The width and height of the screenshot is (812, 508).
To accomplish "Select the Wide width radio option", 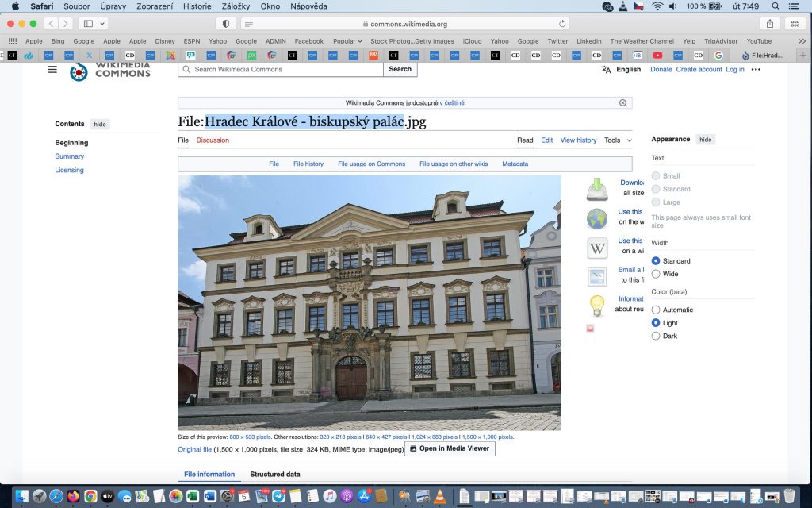I will pyautogui.click(x=656, y=274).
